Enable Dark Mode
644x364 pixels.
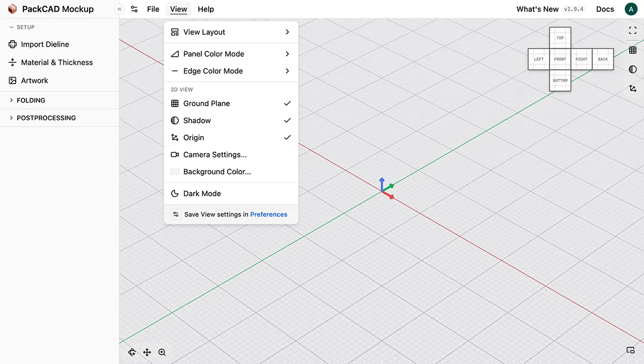click(231, 194)
